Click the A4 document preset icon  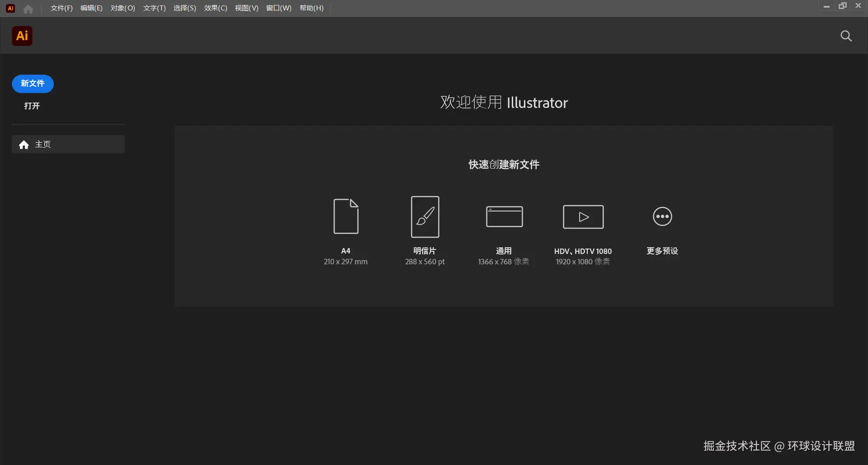click(x=346, y=216)
